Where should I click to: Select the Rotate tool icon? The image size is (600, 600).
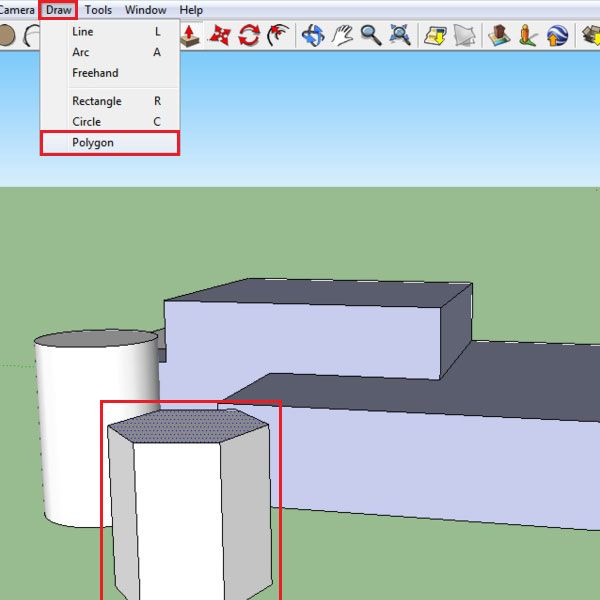click(x=249, y=36)
